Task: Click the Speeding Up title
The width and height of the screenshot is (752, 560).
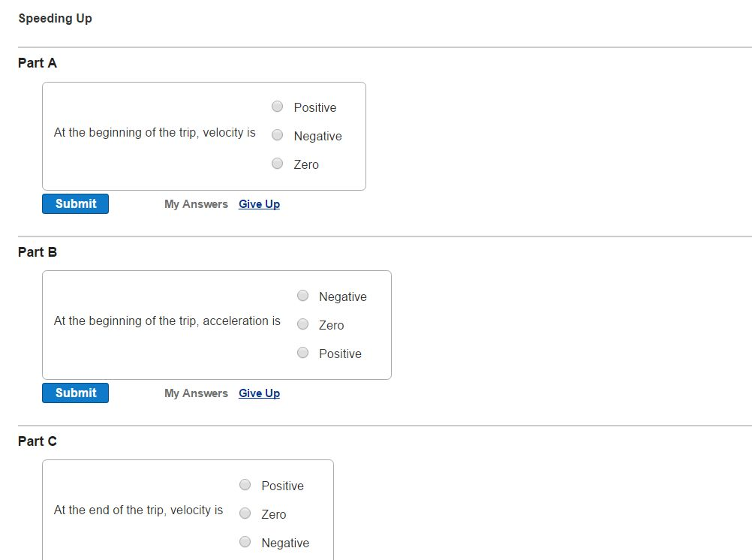Action: coord(55,18)
